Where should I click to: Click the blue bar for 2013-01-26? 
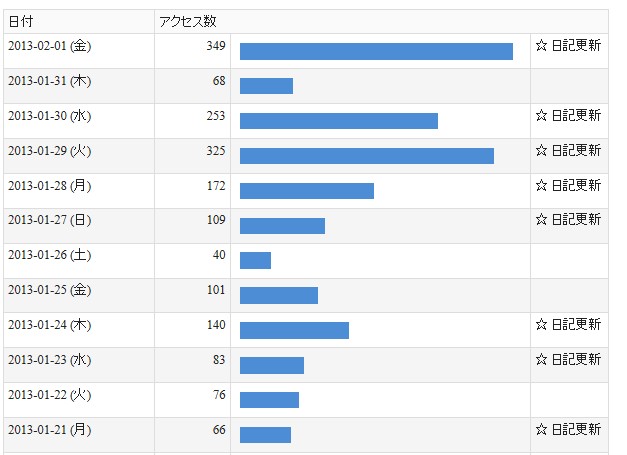[x=256, y=261]
